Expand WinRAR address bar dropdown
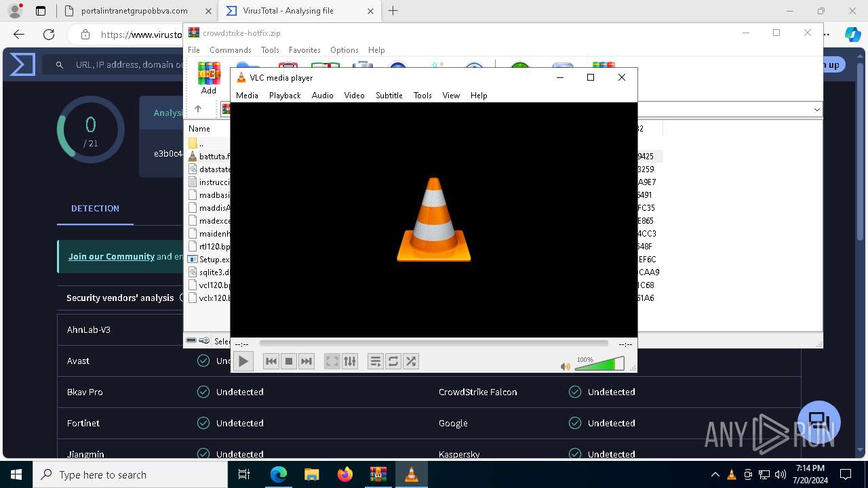Image resolution: width=868 pixels, height=488 pixels. tap(816, 109)
